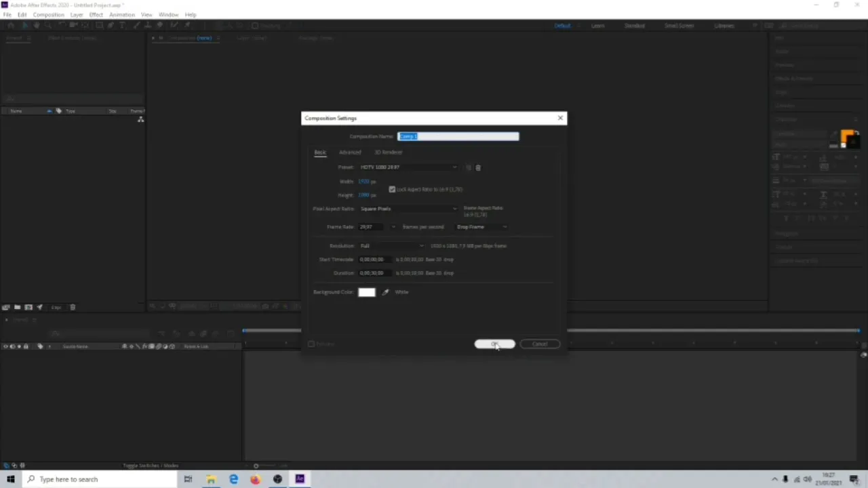The height and width of the screenshot is (488, 868).
Task: Select the Rectangle shape tool
Action: pyautogui.click(x=99, y=26)
